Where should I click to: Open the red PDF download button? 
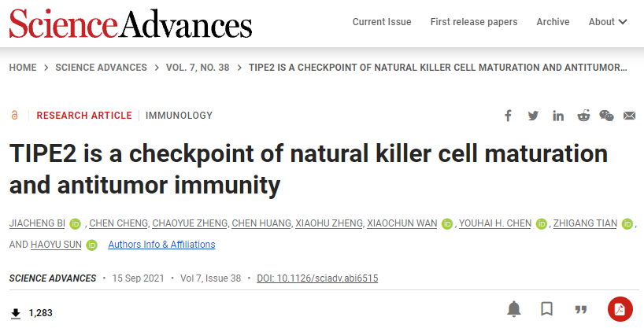point(620,309)
